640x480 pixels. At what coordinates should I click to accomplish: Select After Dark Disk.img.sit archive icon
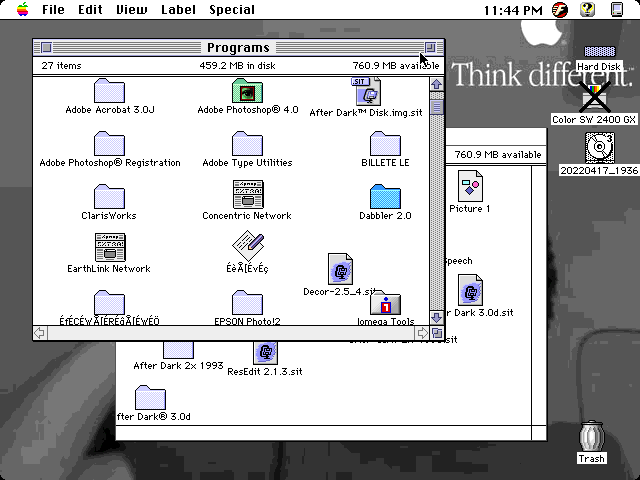366,91
